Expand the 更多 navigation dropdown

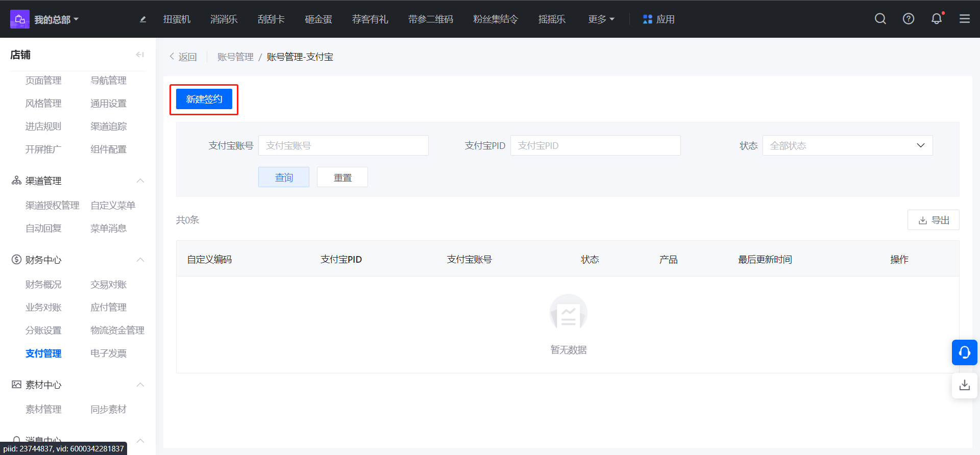pyautogui.click(x=601, y=19)
